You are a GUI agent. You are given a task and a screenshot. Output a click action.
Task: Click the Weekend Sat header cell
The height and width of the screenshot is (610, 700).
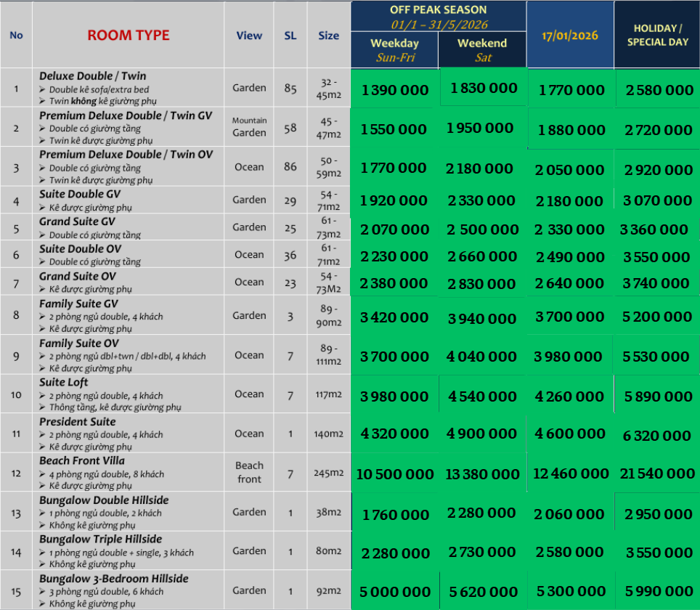[482, 50]
